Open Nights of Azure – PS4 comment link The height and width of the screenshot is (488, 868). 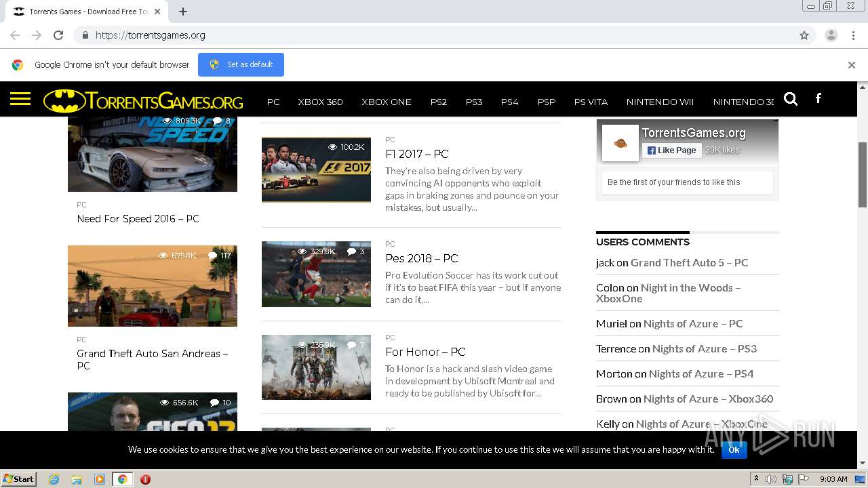(x=701, y=373)
